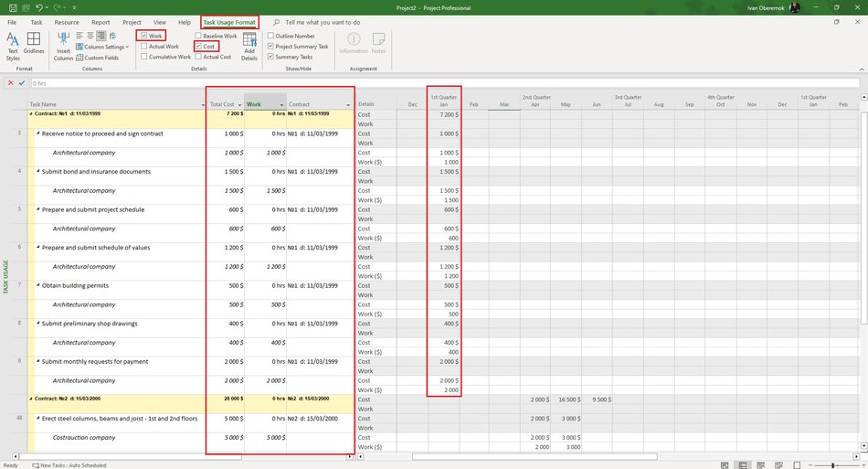Open the Project ribbon tab
The width and height of the screenshot is (868, 469).
tap(132, 22)
